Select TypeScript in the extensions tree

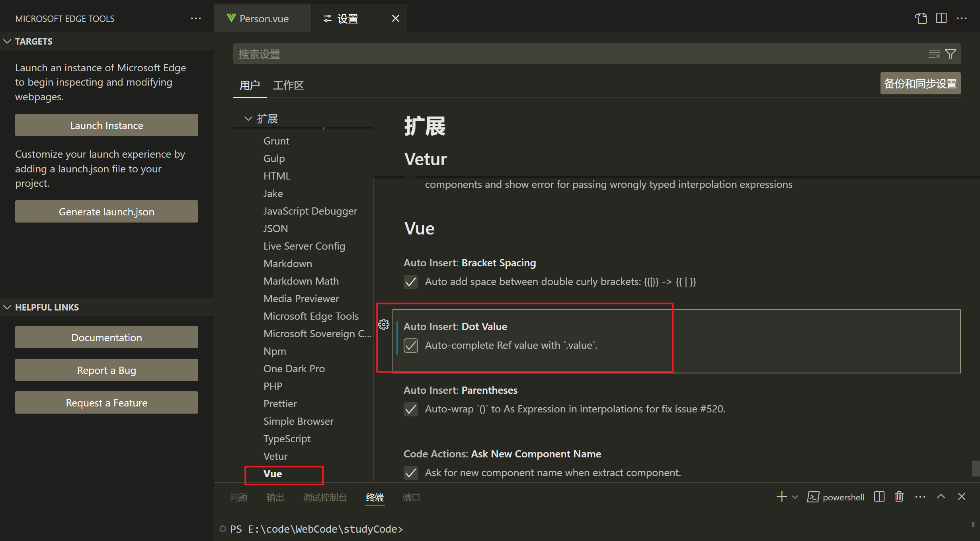click(x=287, y=439)
